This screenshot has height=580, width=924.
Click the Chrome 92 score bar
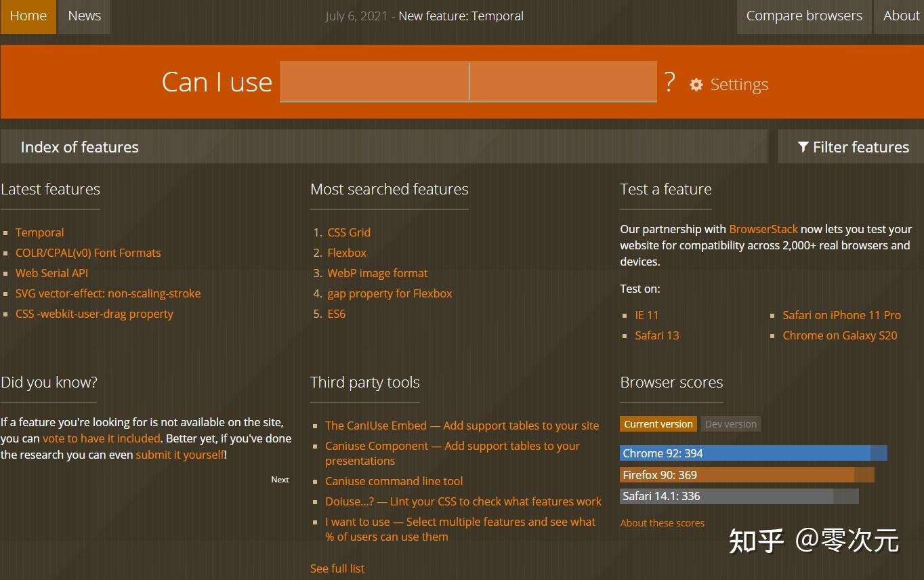753,453
